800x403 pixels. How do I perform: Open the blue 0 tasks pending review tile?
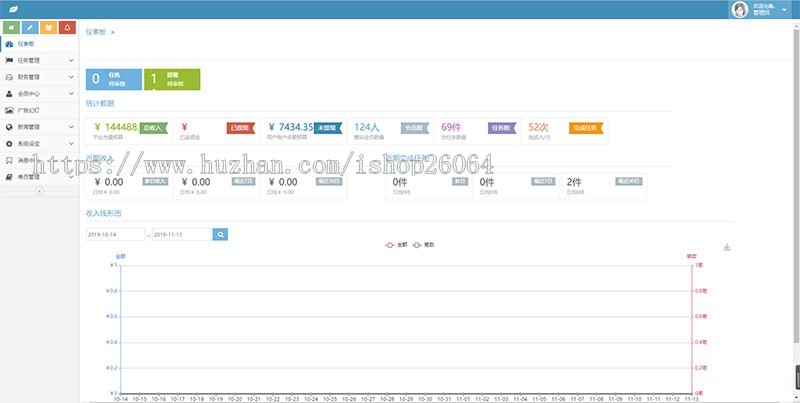point(114,80)
